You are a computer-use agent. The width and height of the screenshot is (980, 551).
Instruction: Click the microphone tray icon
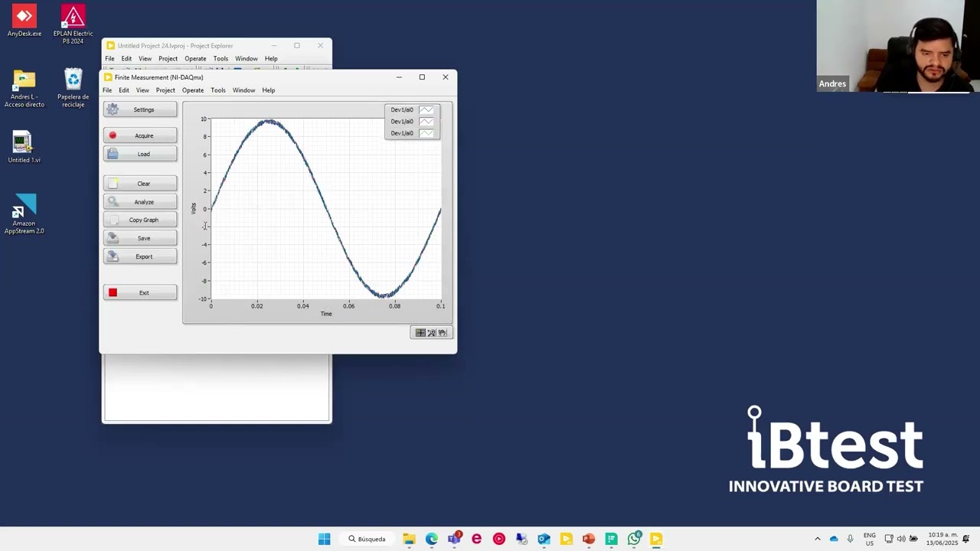coord(850,539)
